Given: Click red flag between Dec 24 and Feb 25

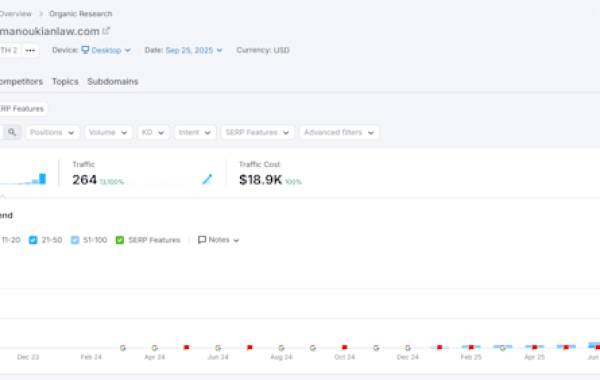Looking at the screenshot, I should 439,347.
